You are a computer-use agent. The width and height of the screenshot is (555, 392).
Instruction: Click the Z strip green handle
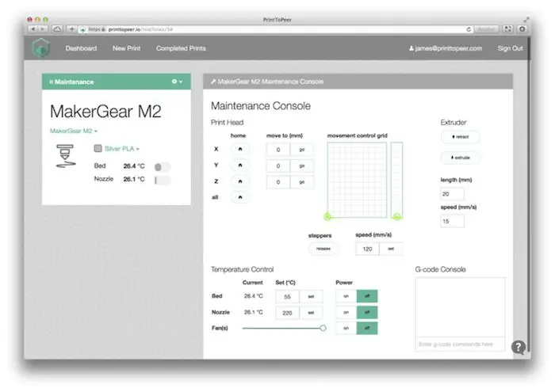(x=396, y=217)
